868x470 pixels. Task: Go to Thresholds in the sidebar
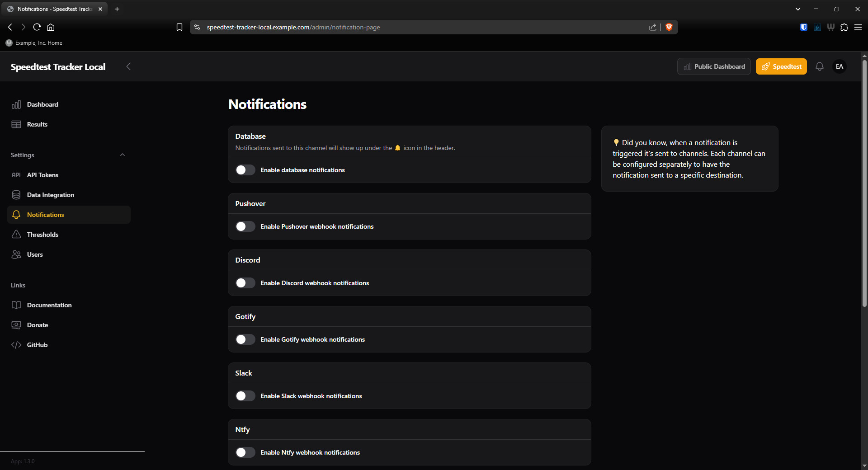click(42, 235)
